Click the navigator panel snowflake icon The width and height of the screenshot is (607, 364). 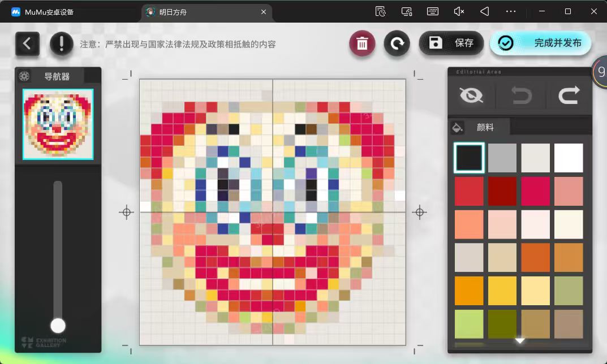[24, 76]
